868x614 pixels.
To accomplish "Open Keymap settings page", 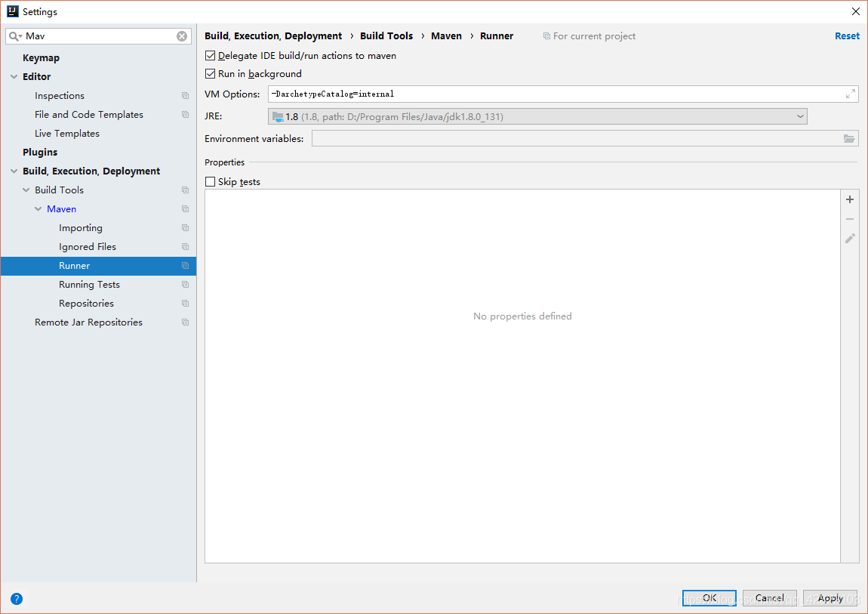I will click(41, 57).
